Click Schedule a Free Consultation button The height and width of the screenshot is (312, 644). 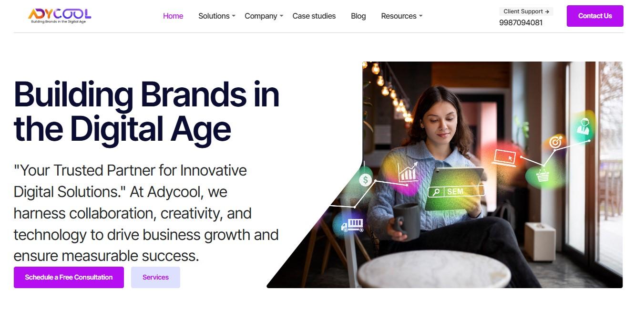point(69,277)
